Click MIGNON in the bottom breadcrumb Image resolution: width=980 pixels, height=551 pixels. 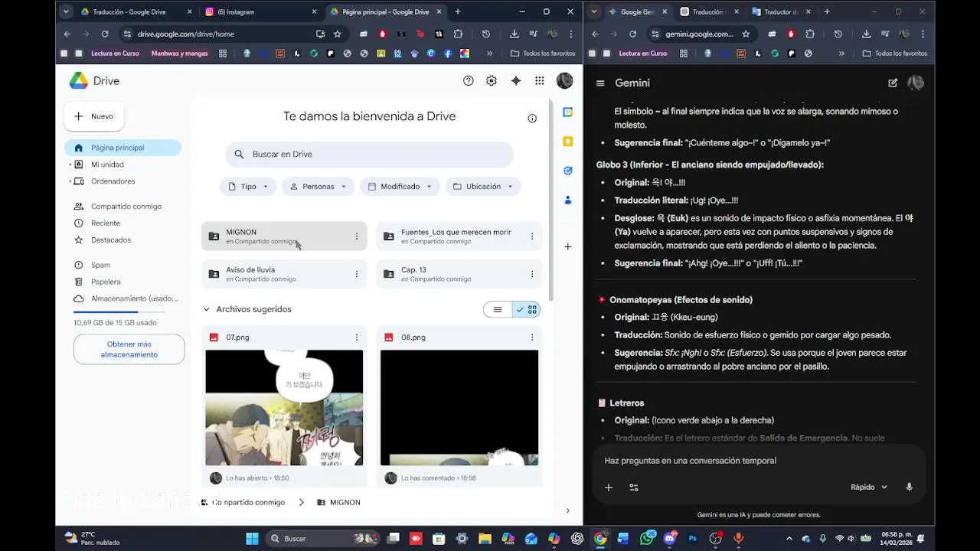click(338, 503)
